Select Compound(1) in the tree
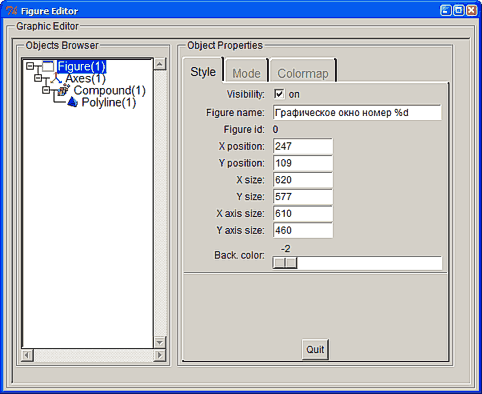 tap(110, 90)
